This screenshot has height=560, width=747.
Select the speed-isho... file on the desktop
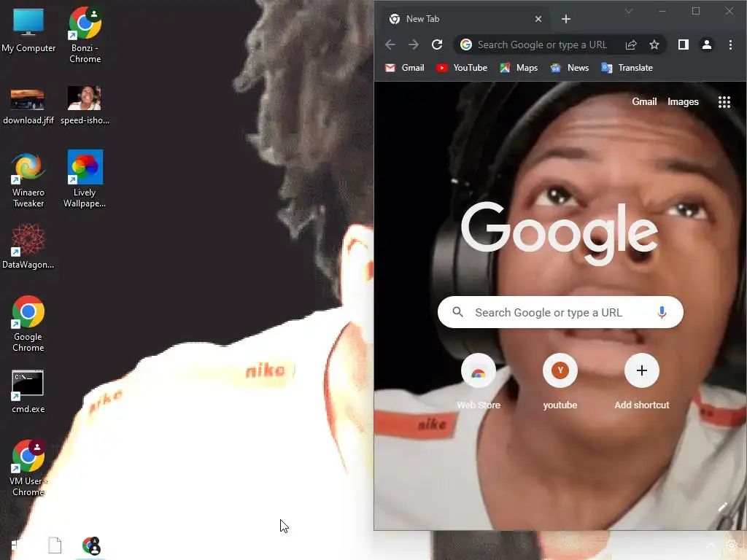(85, 106)
